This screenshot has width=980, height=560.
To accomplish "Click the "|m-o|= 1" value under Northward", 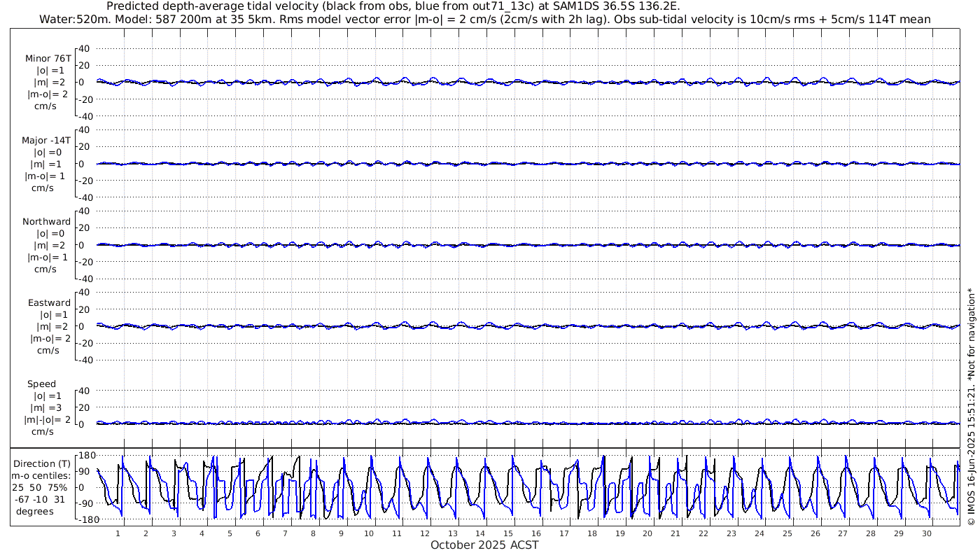I will coord(48,257).
